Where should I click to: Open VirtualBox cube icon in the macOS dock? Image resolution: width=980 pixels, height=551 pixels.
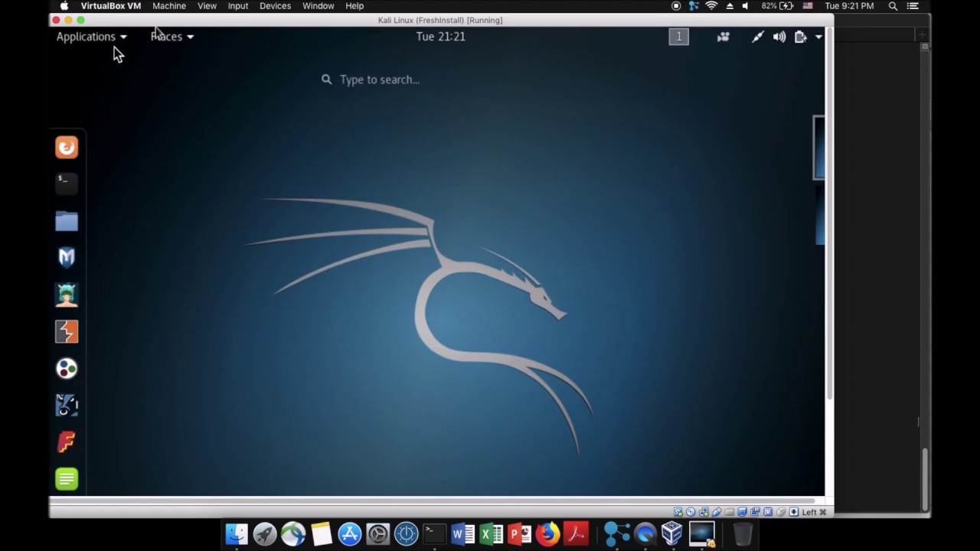point(671,533)
